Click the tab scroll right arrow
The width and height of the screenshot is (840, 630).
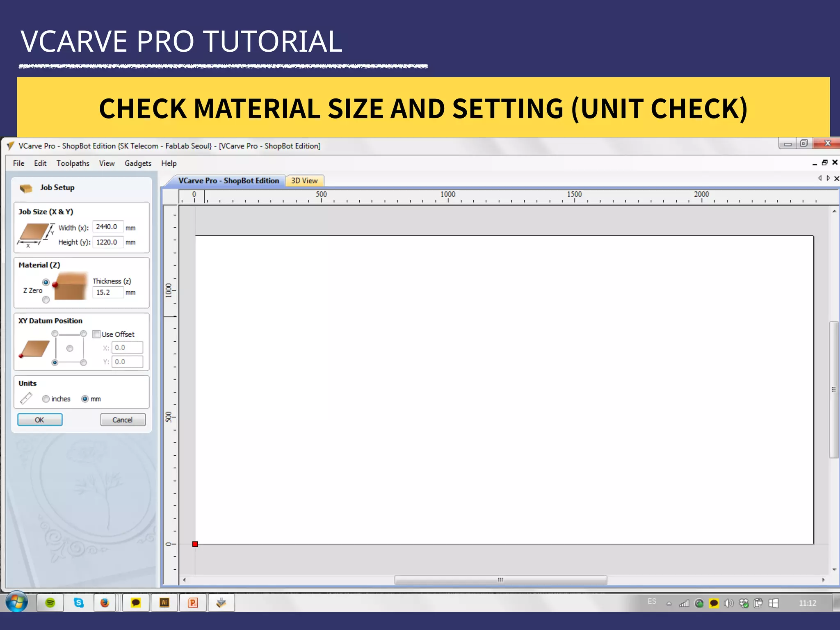(828, 178)
